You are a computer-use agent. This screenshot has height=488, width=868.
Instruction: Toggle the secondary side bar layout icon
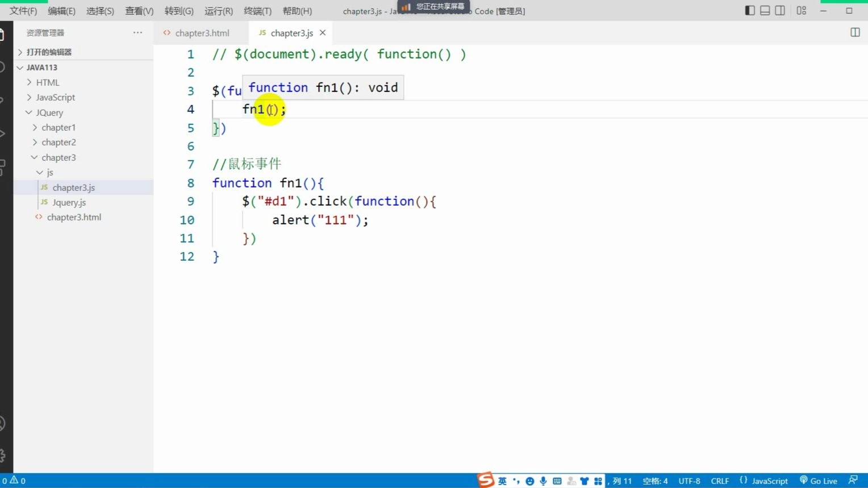coord(780,11)
